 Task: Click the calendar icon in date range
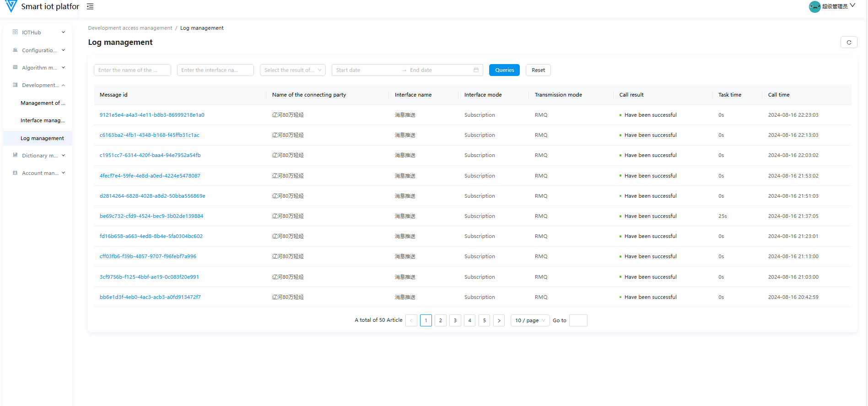[476, 70]
